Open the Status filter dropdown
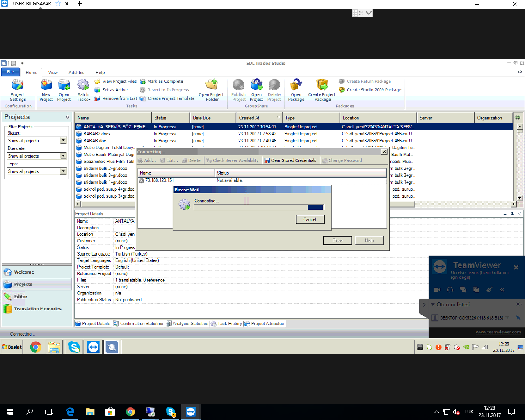The image size is (525, 420). [63, 141]
